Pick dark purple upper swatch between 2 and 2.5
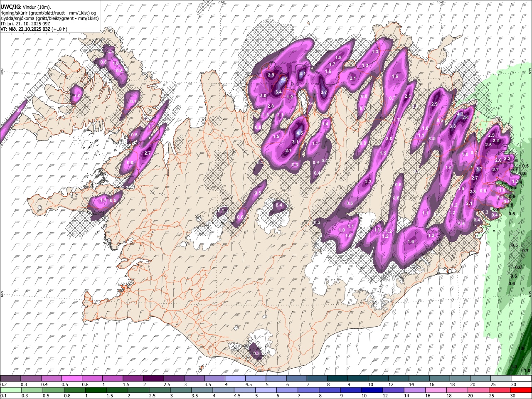Viewport: 532px width, 399px height. coord(153,378)
